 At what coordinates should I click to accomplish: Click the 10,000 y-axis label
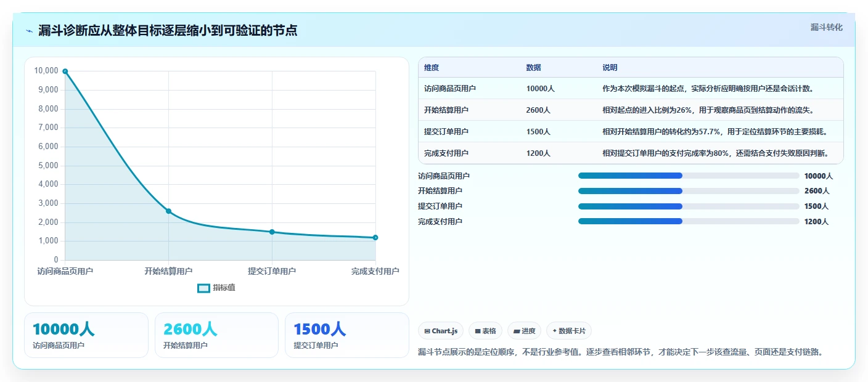click(x=46, y=71)
